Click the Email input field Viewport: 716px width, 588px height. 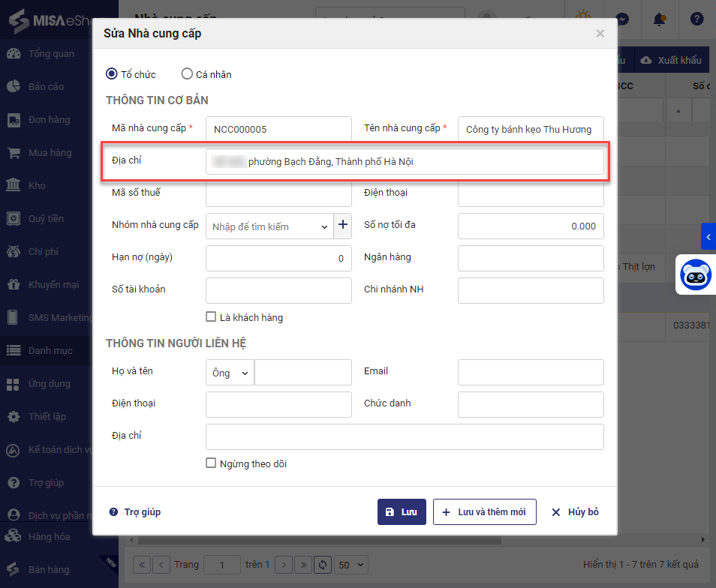(531, 372)
